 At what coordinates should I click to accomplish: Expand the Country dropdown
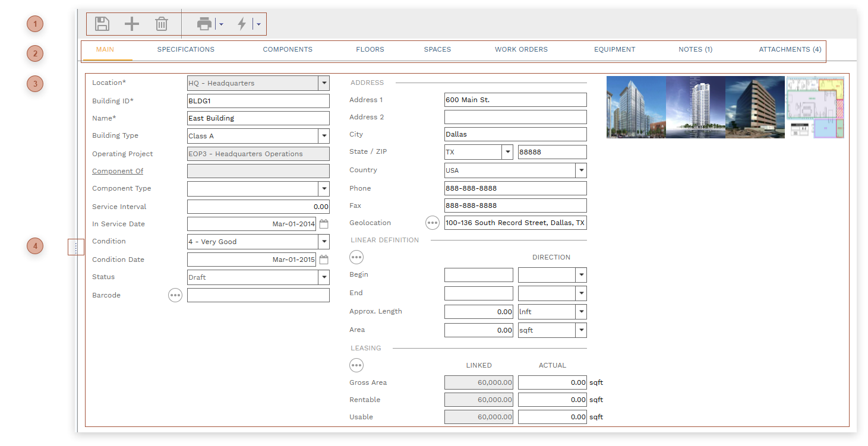pyautogui.click(x=580, y=170)
